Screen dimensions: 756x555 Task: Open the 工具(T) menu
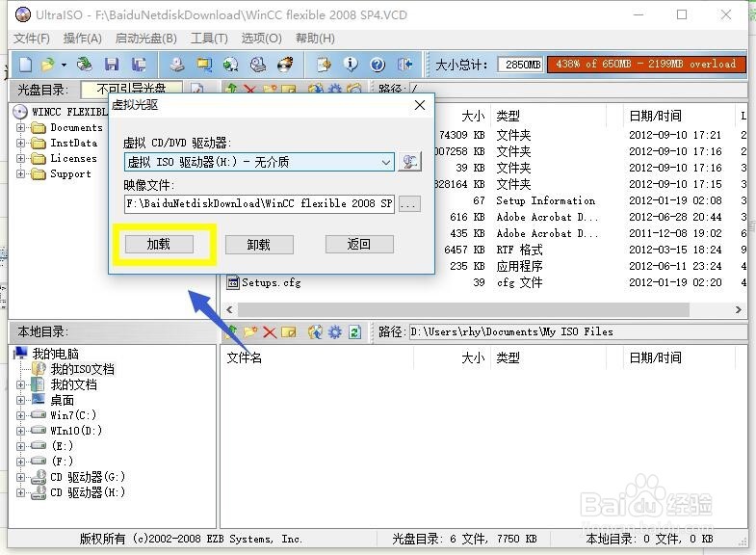[209, 39]
